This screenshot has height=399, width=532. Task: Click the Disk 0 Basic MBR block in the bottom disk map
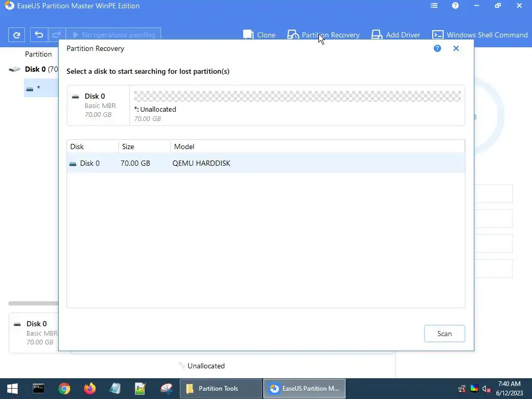34,333
